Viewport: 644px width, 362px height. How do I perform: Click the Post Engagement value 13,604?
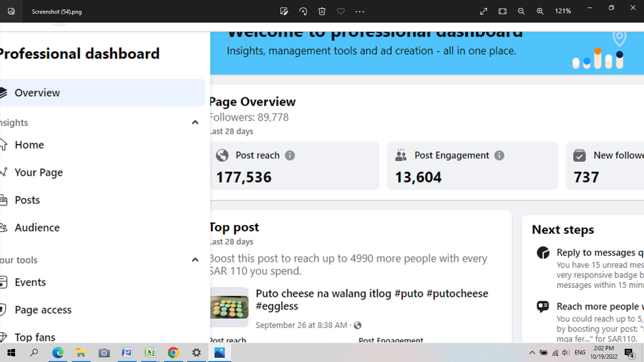point(418,177)
